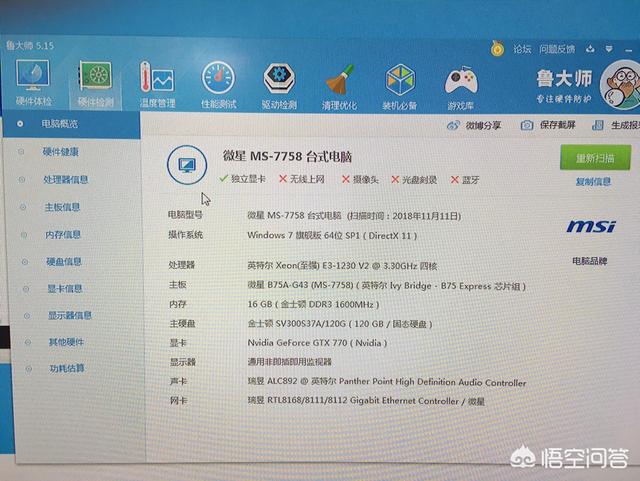Open the title bar dropdown menu arrow
The width and height of the screenshot is (640, 481).
pos(609,49)
